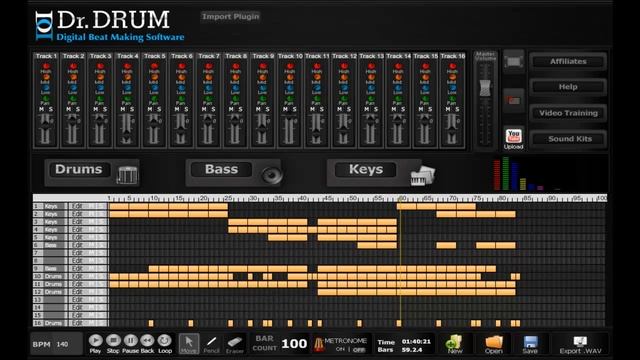
Task: Click the first note block on row 1
Action: coord(119,206)
